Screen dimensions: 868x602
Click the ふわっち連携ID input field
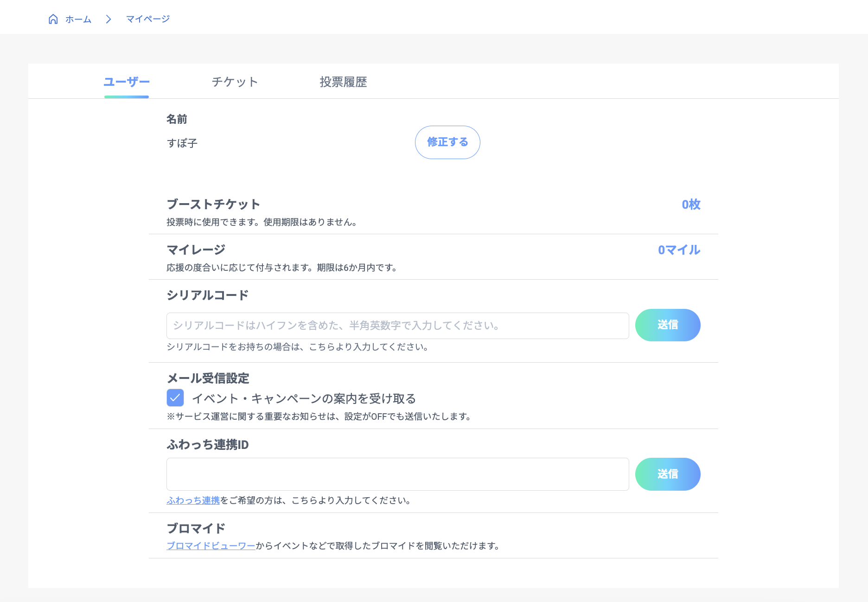397,474
